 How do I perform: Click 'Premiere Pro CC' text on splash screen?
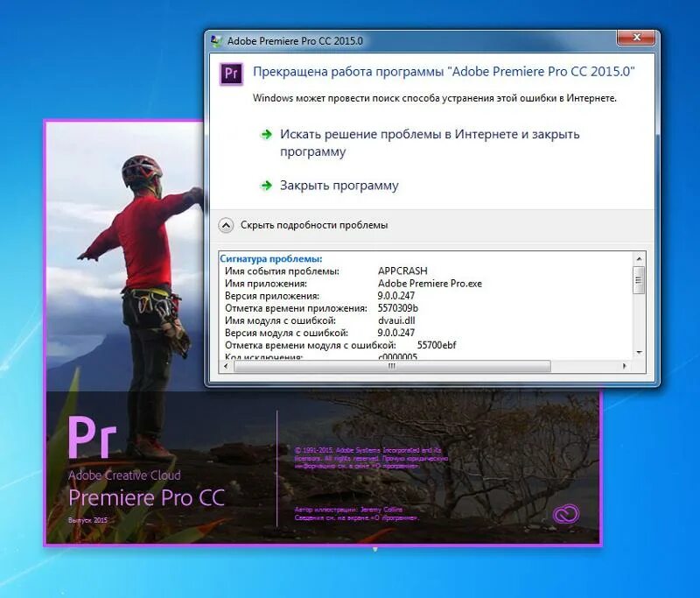[x=146, y=497]
